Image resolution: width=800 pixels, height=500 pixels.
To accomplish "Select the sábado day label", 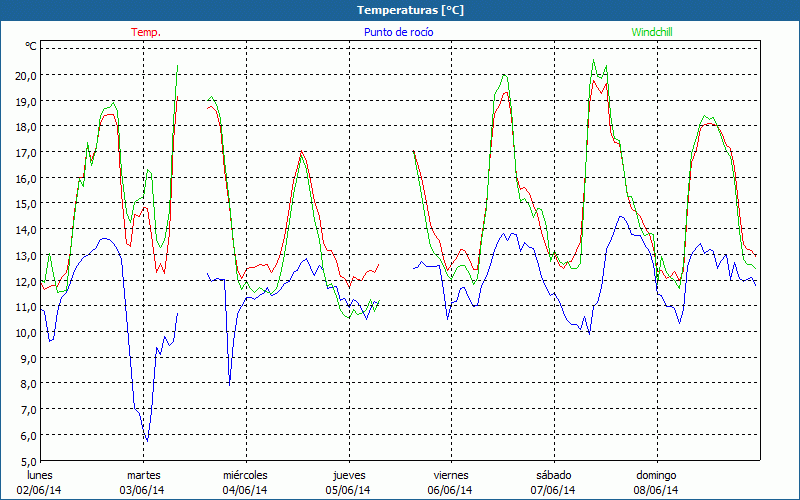I will point(553,475).
